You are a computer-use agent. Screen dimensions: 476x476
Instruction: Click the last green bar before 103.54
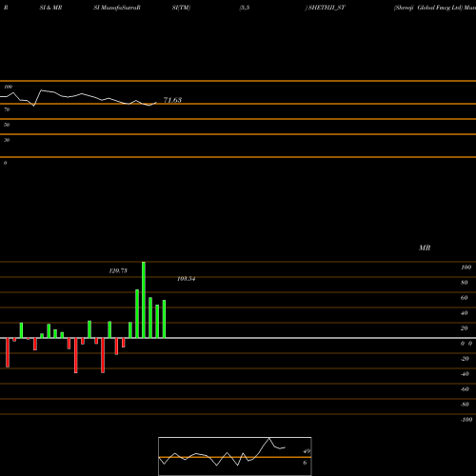pyautogui.click(x=164, y=319)
